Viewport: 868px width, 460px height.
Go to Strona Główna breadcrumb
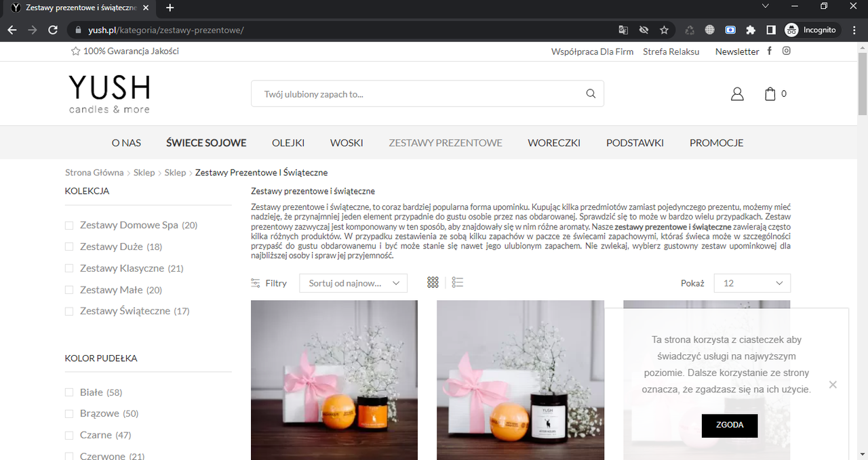[x=94, y=173]
